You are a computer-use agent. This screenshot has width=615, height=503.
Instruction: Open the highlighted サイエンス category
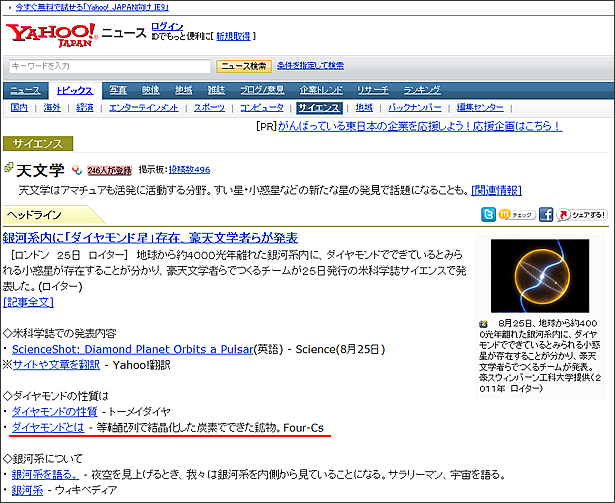pos(319,108)
